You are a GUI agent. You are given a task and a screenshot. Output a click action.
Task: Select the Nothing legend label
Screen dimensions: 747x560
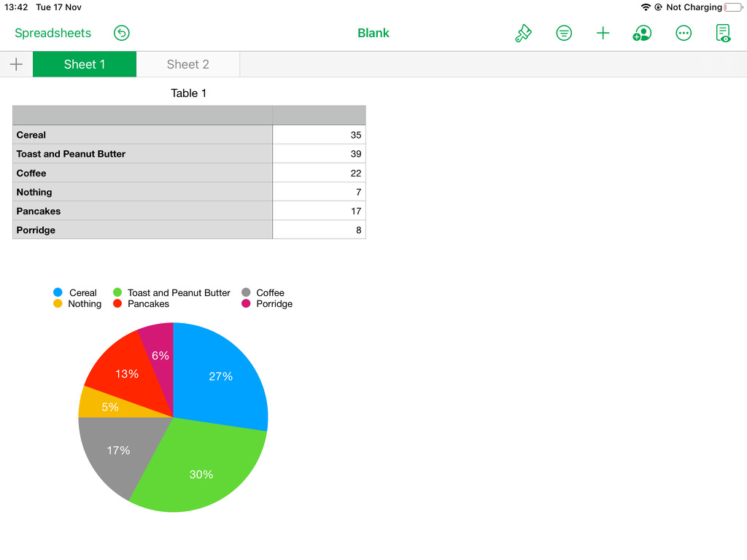(85, 304)
